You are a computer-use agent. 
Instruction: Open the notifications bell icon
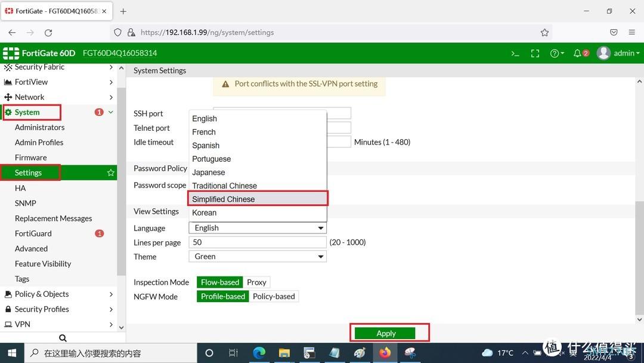click(x=577, y=53)
